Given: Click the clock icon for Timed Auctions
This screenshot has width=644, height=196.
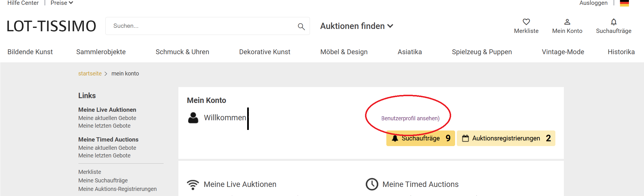Looking at the screenshot, I should click(x=372, y=184).
